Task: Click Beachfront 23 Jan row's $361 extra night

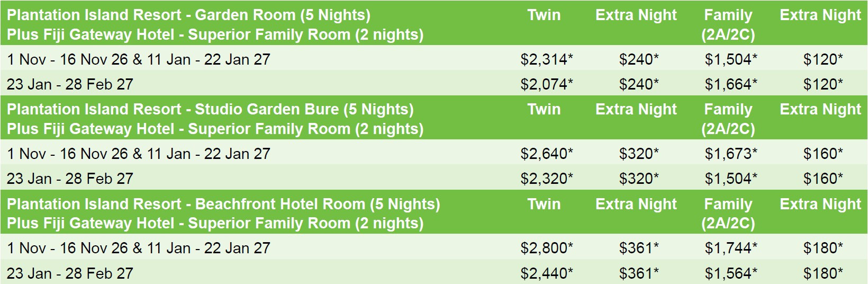Action: [x=639, y=273]
